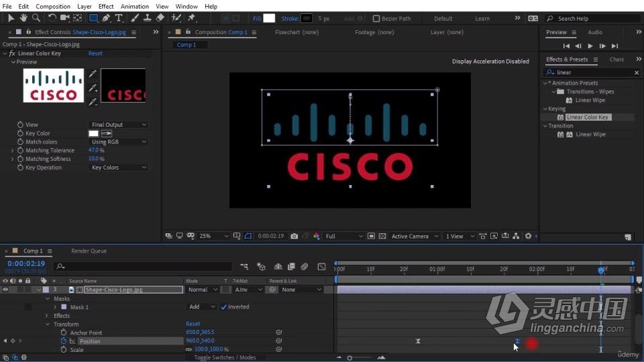Select the Puppet Pin tool
The height and width of the screenshot is (362, 644).
[191, 17]
